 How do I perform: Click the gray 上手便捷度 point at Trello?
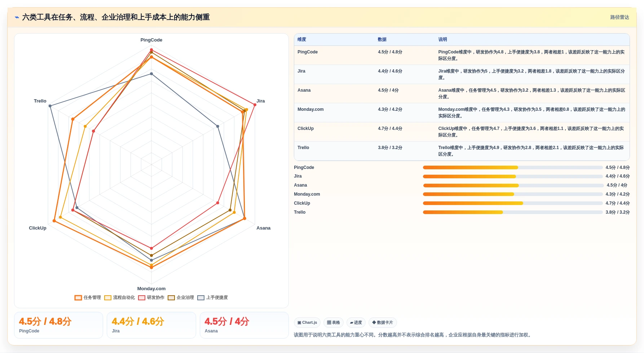click(x=50, y=106)
